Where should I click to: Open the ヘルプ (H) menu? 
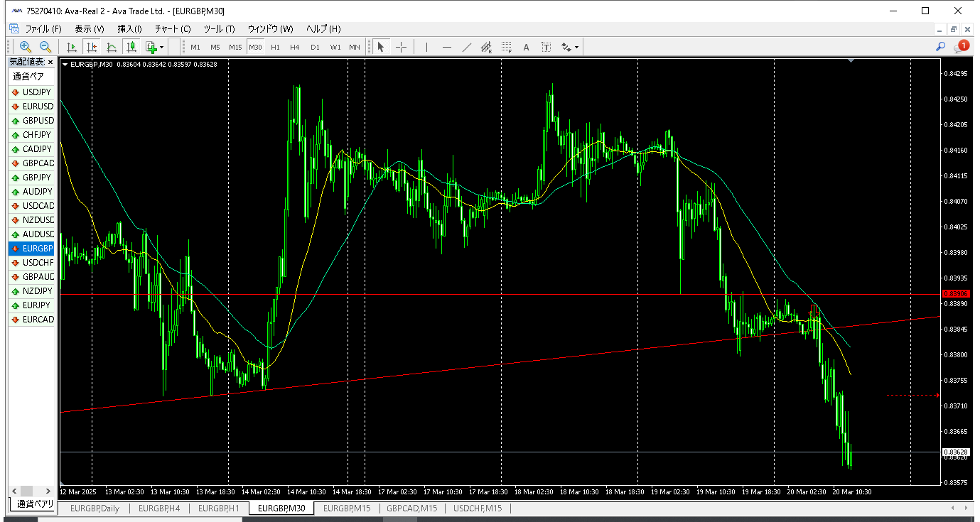tap(323, 29)
